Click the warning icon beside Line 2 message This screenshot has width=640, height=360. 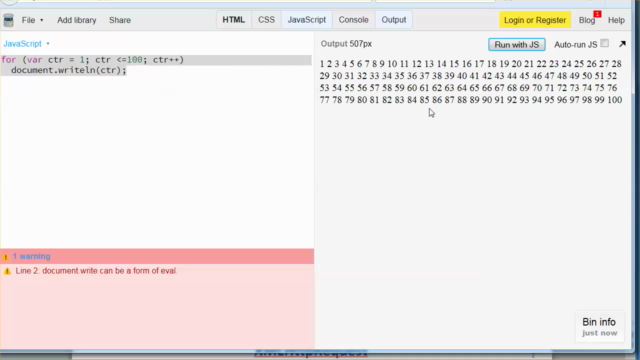click(x=7, y=271)
